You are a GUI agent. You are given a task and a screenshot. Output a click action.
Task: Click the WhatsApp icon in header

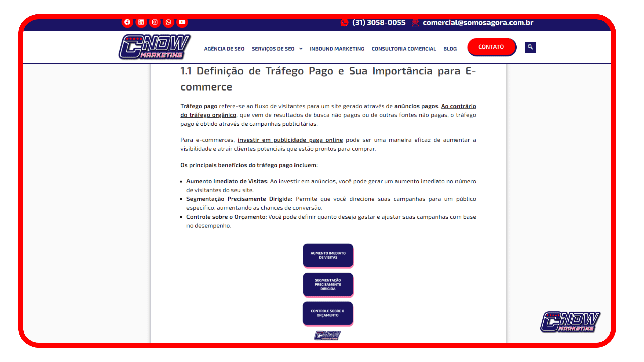pyautogui.click(x=168, y=22)
